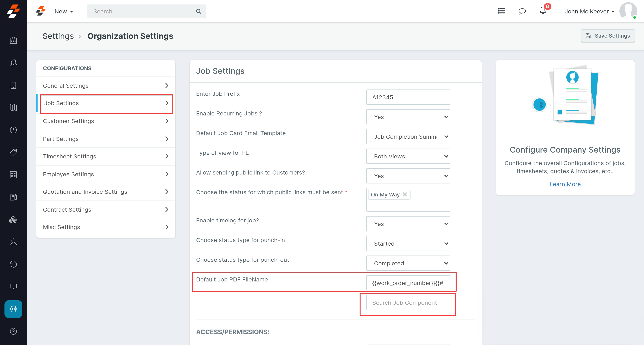Screen dimensions: 644x345
Task: Open the New dropdown menu
Action: (64, 11)
